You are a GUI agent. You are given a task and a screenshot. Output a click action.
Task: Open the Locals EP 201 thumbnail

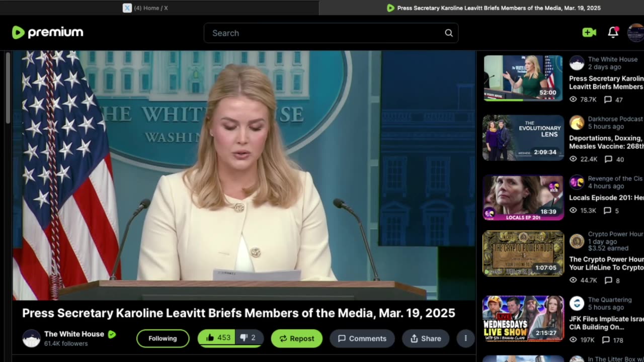(523, 198)
